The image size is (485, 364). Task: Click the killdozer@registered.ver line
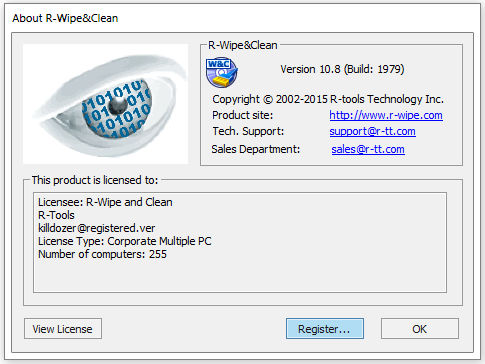pos(96,228)
